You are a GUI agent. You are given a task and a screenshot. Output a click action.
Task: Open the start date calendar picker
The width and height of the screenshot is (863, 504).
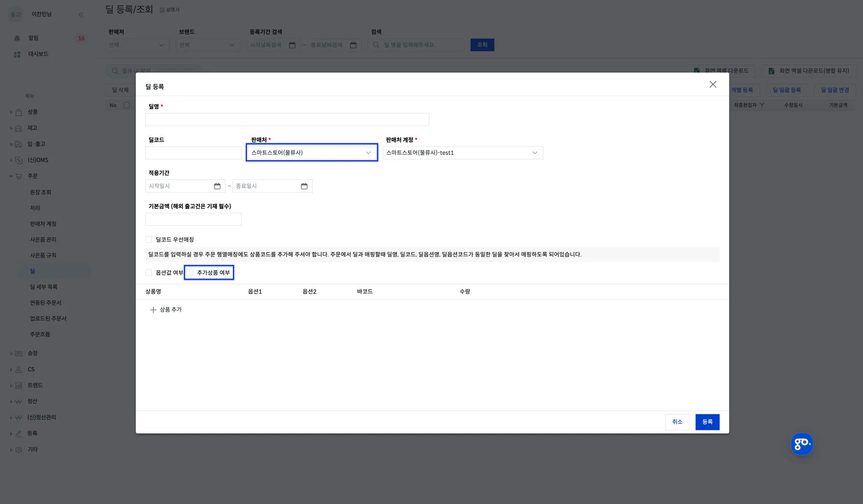tap(217, 186)
